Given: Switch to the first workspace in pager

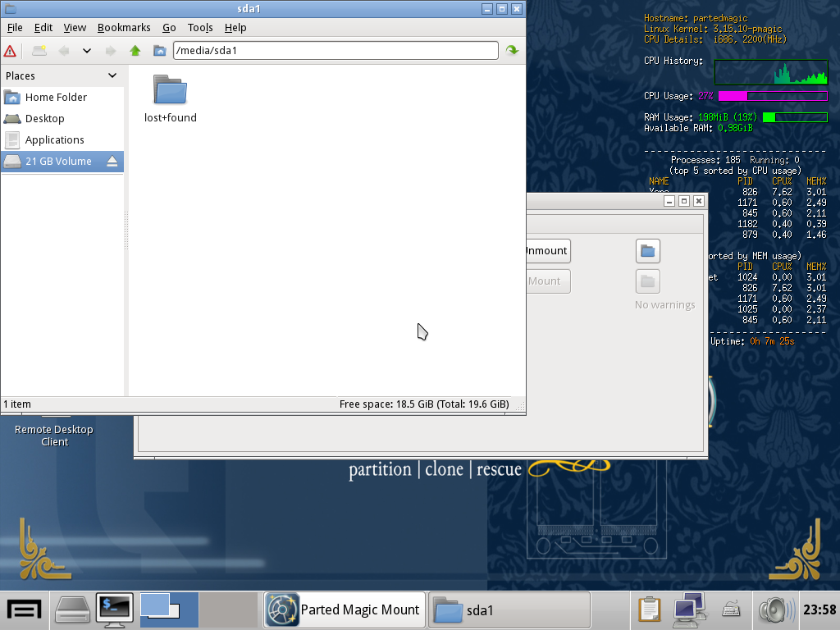Looking at the screenshot, I should pos(169,610).
